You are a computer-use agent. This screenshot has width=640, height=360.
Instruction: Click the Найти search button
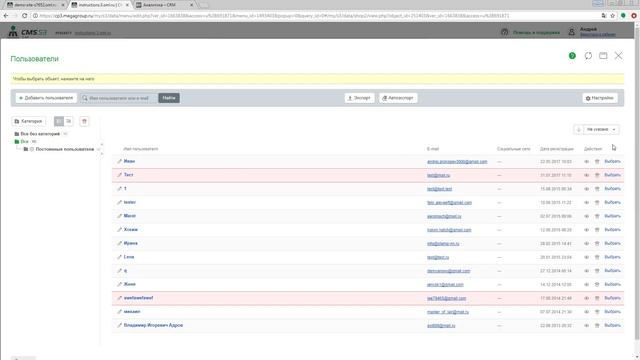169,98
